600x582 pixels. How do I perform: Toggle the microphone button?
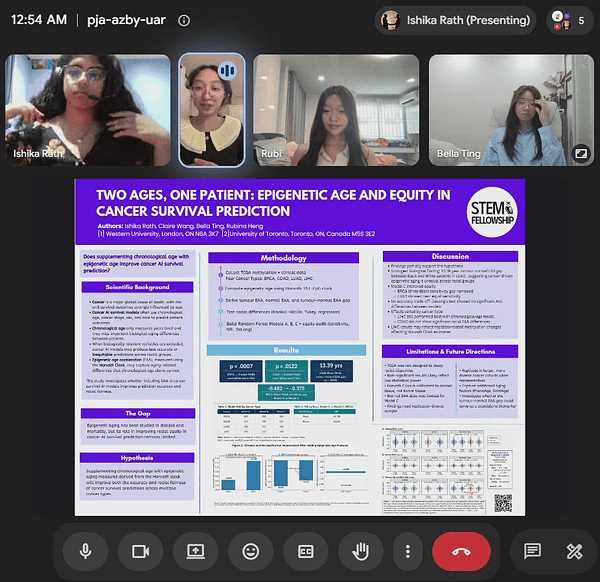(85, 551)
